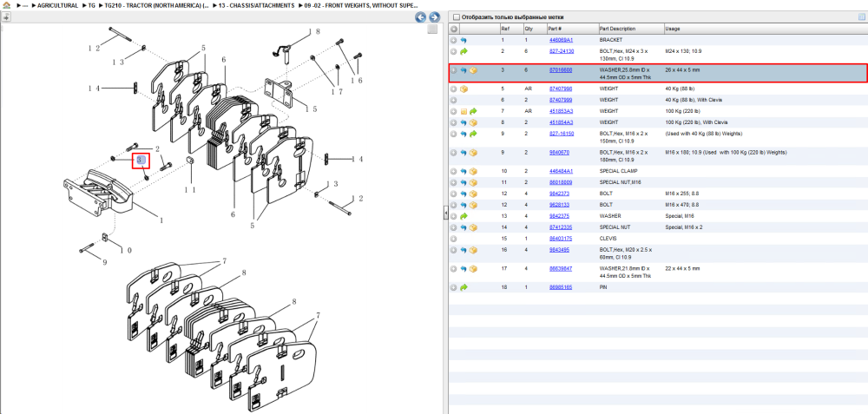Click package icon for SPECIAL NUT,M16
This screenshot has width=868, height=414.
coord(473,182)
